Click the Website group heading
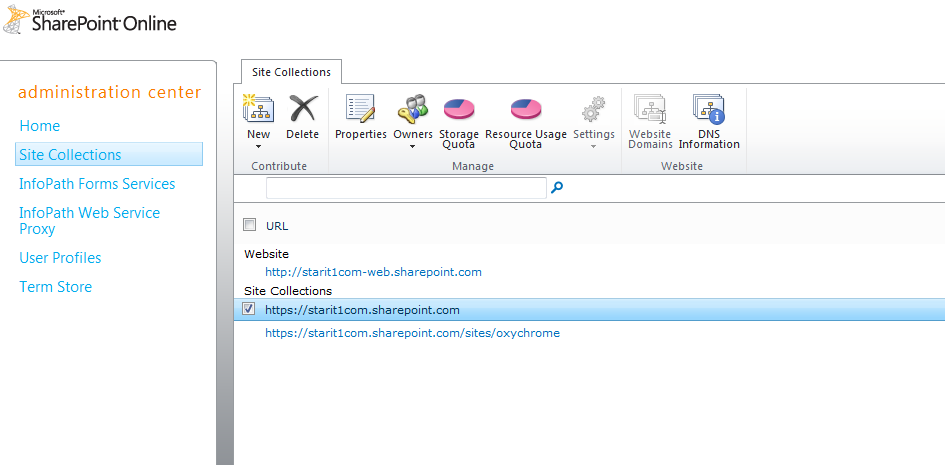Screen dimensions: 945x465 pos(266,254)
